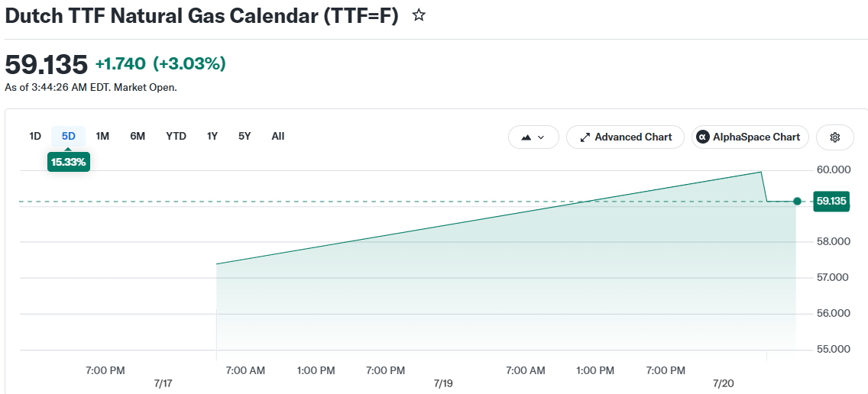Click the 59.135 price label on axis

pyautogui.click(x=831, y=201)
